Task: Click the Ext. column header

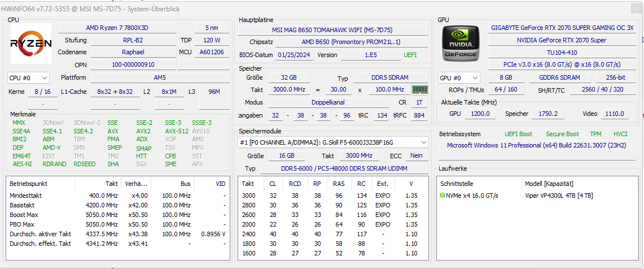Action: [382, 184]
